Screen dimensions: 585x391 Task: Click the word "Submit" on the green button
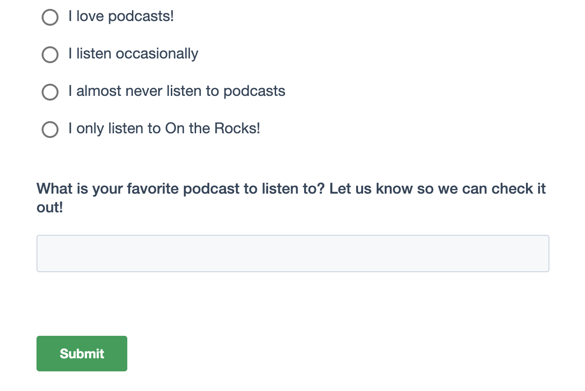coord(82,354)
